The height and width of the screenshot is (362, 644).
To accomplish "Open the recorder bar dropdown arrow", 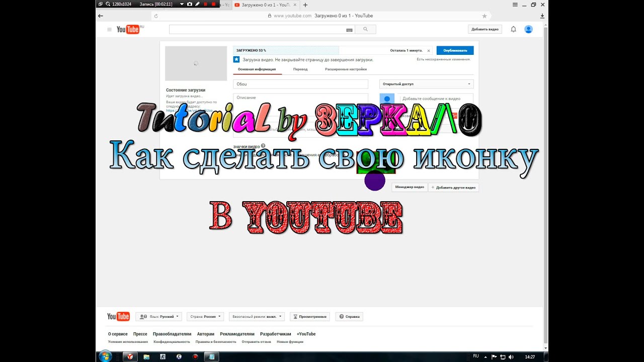I will [182, 4].
